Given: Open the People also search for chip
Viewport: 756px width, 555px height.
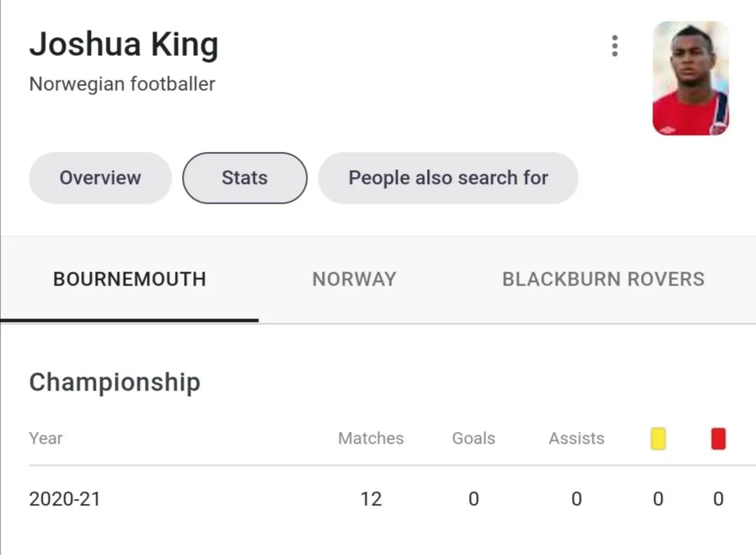Looking at the screenshot, I should [x=448, y=178].
